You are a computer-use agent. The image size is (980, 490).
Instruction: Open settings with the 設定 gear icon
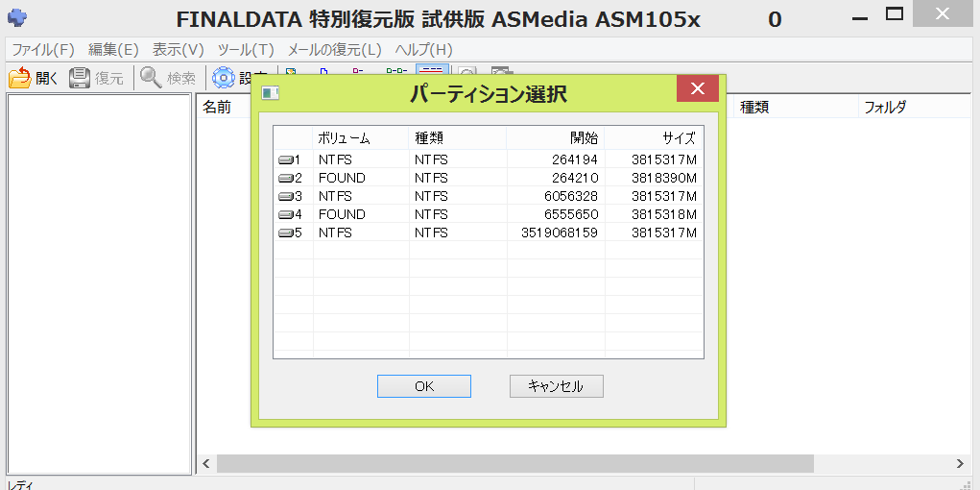(x=224, y=78)
